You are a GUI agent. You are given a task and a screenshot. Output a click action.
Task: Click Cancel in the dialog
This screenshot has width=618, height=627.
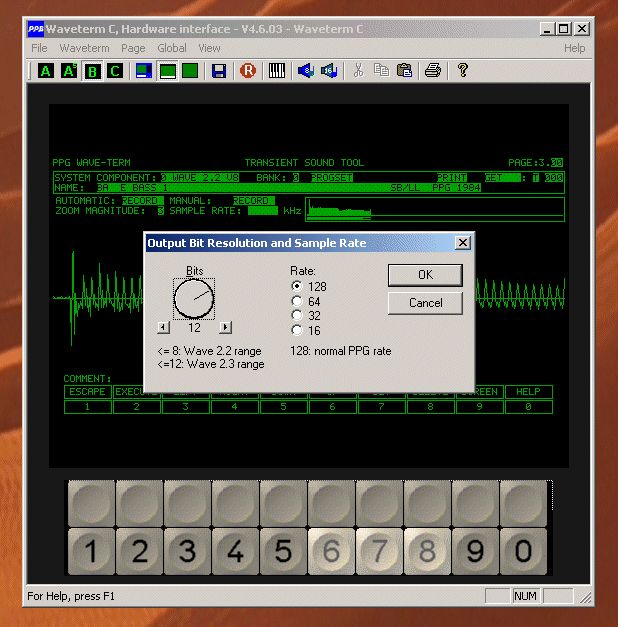coord(425,303)
